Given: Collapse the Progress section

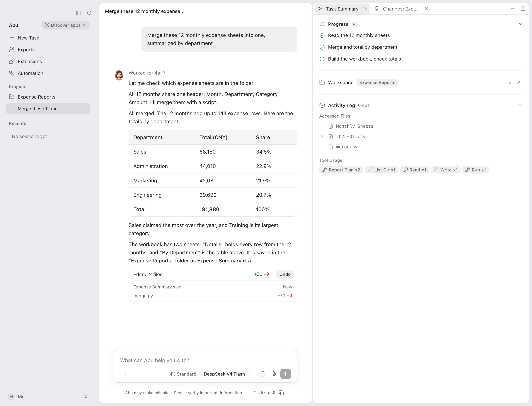Looking at the screenshot, I should pyautogui.click(x=520, y=24).
